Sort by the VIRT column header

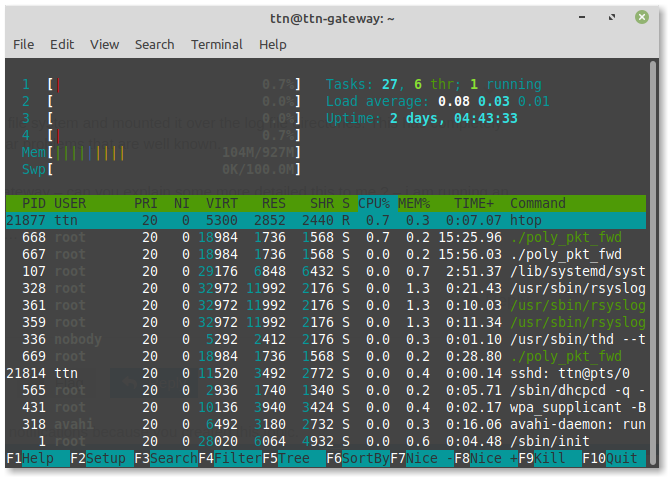point(222,204)
